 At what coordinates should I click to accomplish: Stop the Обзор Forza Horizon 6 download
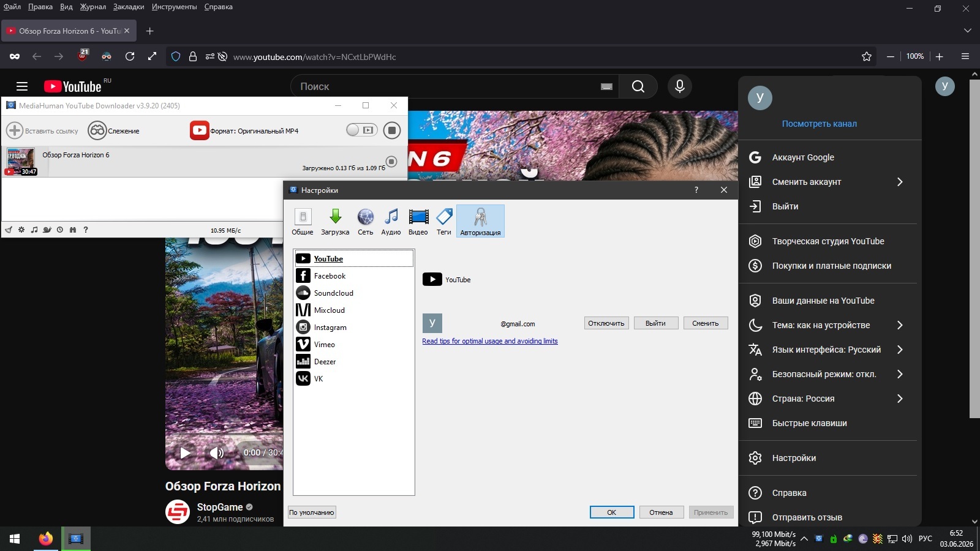click(391, 162)
